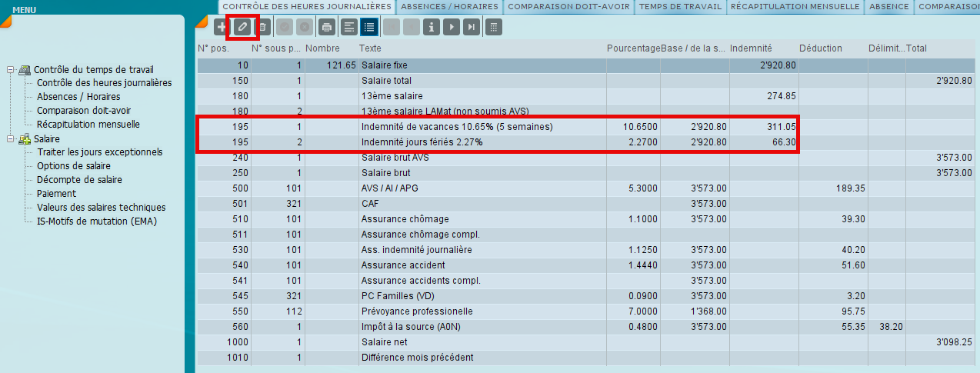The height and width of the screenshot is (373, 980).
Task: Select the AVS / AI / APG row
Action: pos(586,188)
